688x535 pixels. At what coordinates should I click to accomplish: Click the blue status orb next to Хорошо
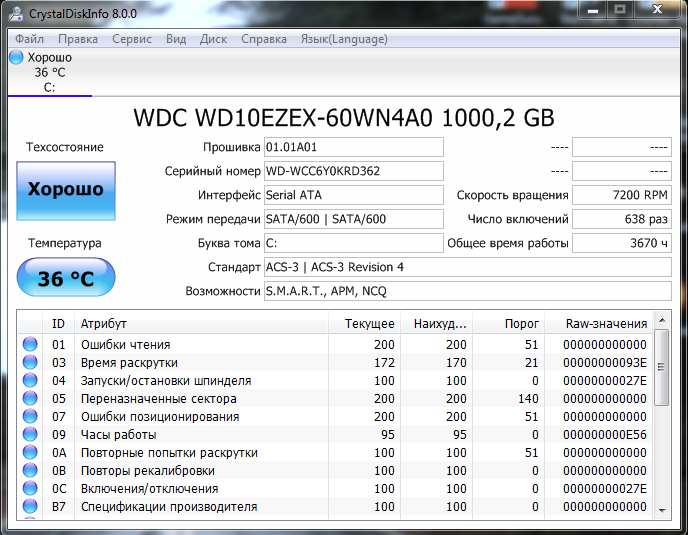pyautogui.click(x=16, y=57)
